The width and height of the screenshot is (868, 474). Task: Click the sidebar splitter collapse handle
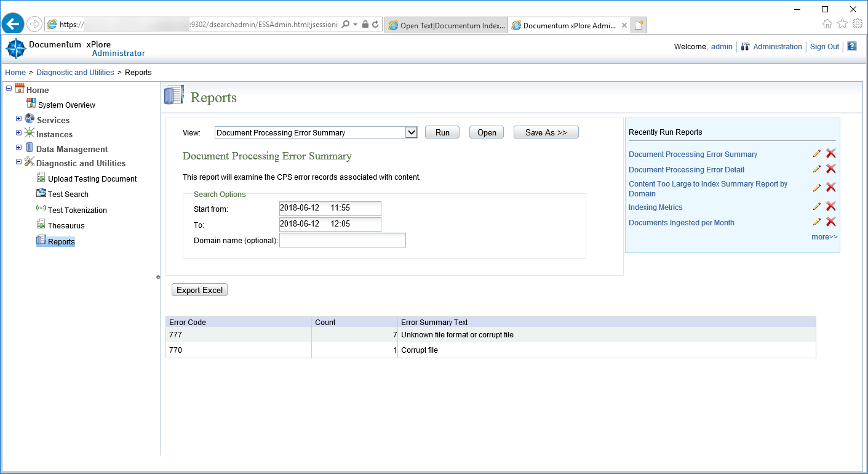[x=158, y=277]
